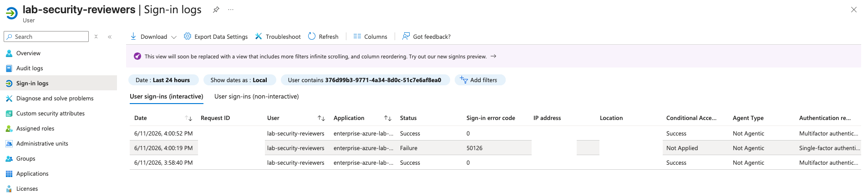Click the Location column header
Viewport: 868px width, 193px height.
point(611,118)
